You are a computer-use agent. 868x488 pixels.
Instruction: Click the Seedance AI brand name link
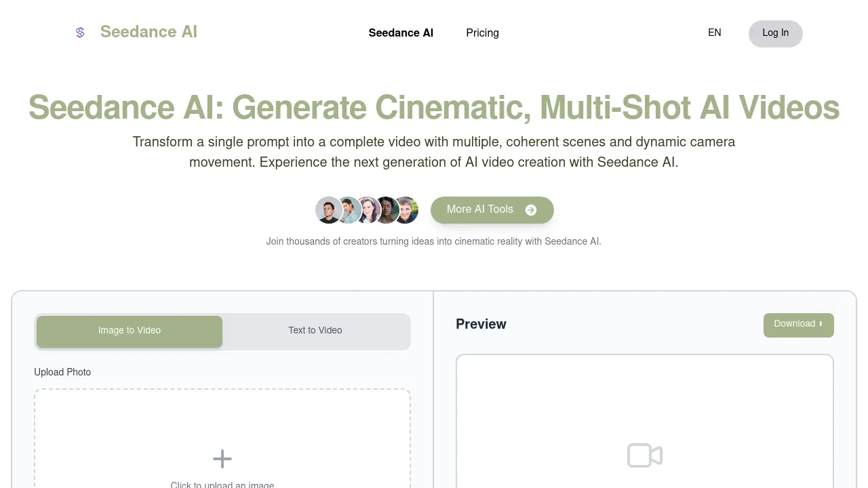149,32
